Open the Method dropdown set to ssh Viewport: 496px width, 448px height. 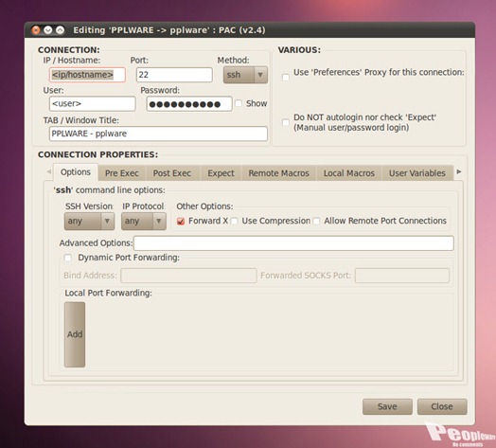tap(245, 75)
